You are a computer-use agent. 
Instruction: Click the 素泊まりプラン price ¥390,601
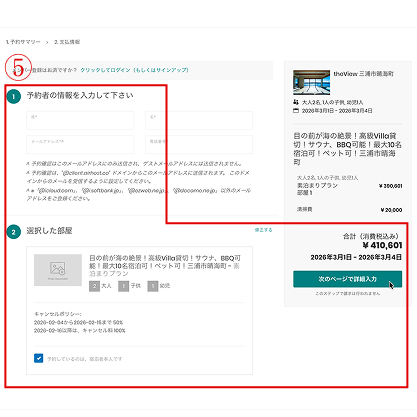pos(391,186)
